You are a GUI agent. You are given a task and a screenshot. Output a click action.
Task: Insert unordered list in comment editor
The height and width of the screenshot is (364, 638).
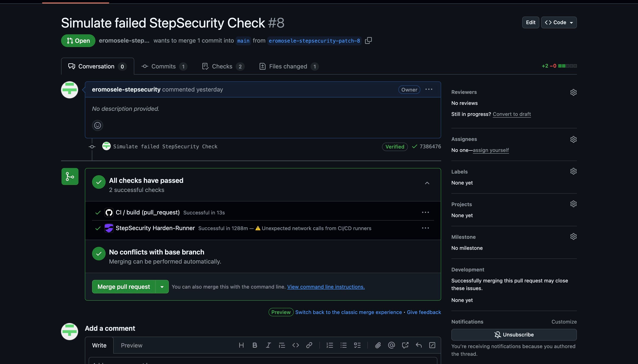coord(344,345)
